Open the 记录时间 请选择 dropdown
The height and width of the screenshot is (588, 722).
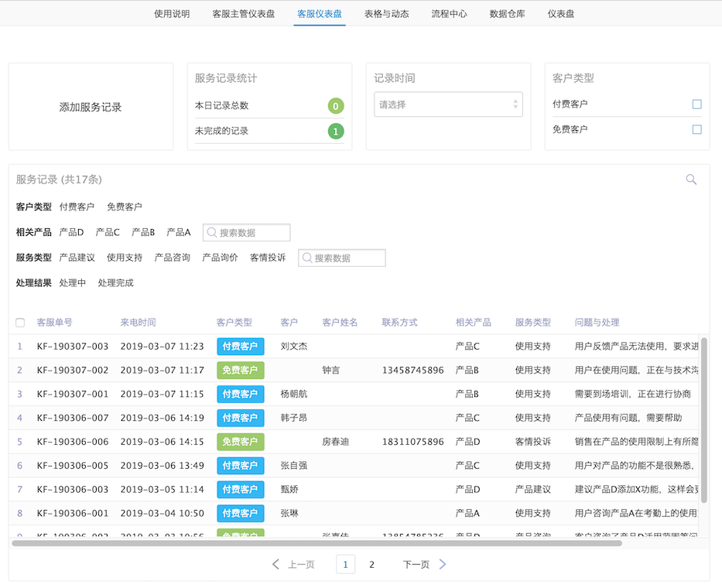click(x=448, y=104)
